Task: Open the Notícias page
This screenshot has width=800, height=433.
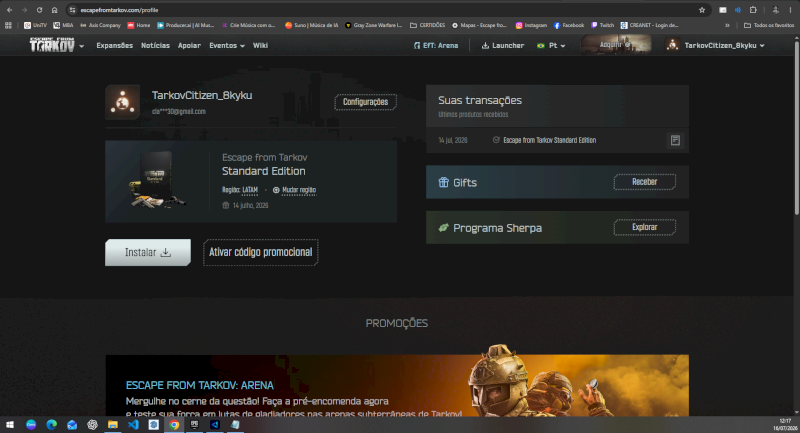Action: [155, 45]
